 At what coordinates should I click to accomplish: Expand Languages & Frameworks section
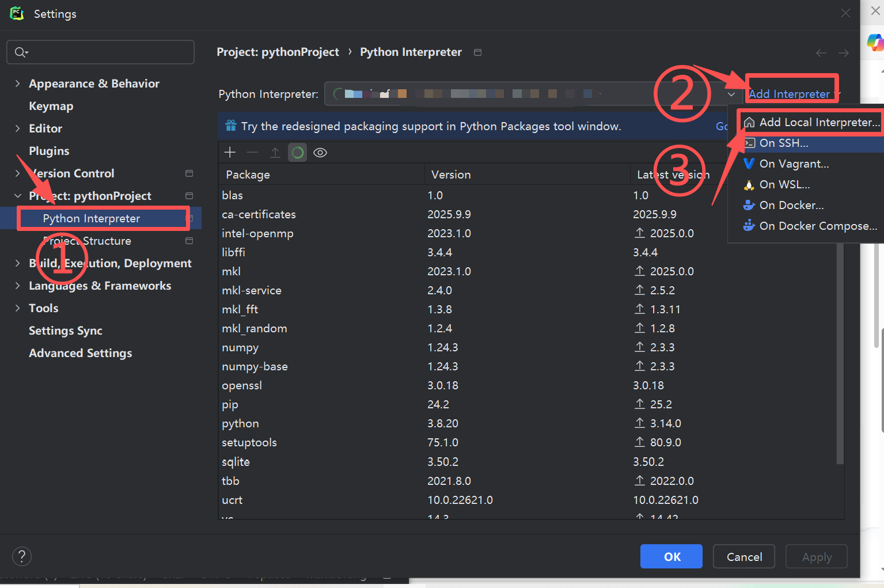coord(17,286)
